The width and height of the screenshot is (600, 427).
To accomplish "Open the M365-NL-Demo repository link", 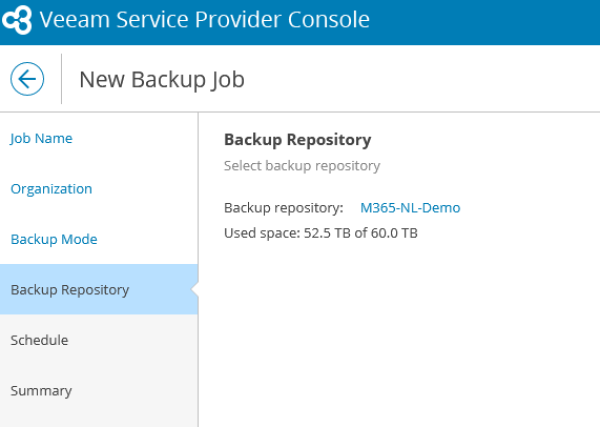I will [410, 208].
